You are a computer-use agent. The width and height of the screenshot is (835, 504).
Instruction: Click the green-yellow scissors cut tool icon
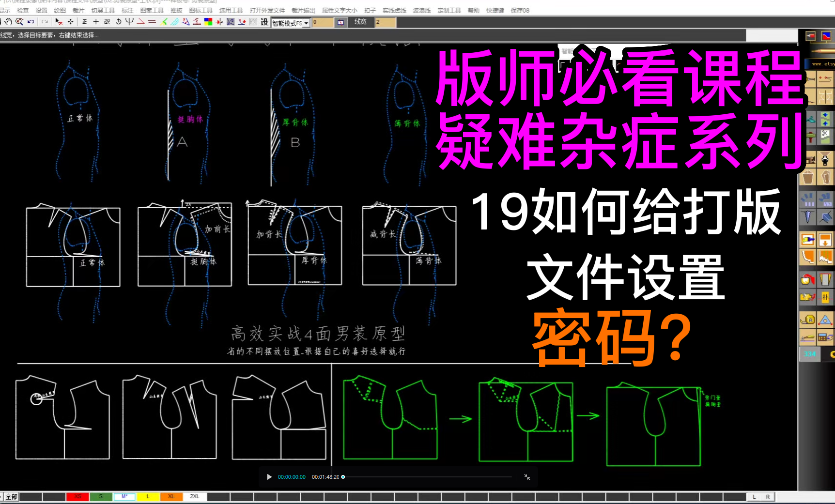165,22
